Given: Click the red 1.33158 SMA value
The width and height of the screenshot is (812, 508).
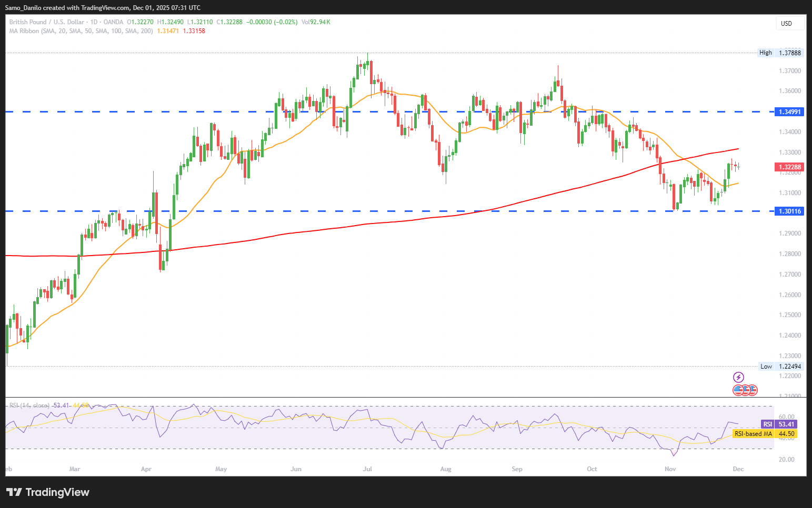Looking at the screenshot, I should [194, 31].
